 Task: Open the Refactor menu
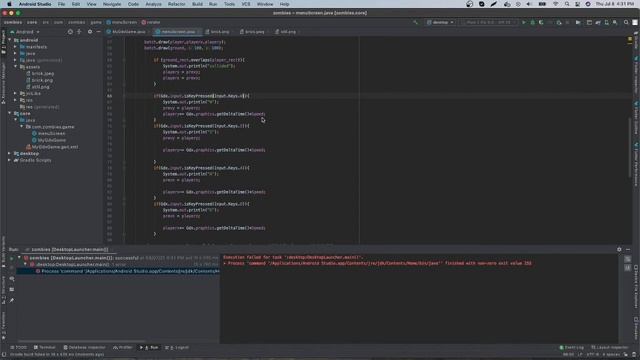tap(176, 4)
